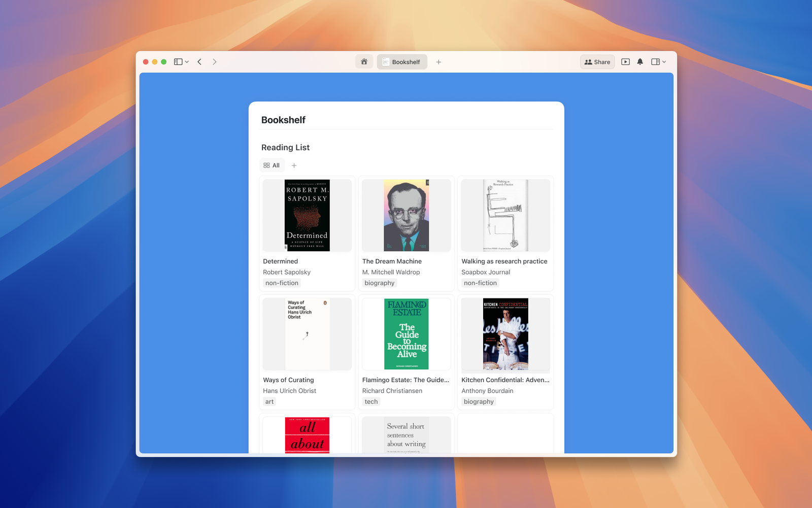Click the "Walking as research practice" title

(x=504, y=261)
